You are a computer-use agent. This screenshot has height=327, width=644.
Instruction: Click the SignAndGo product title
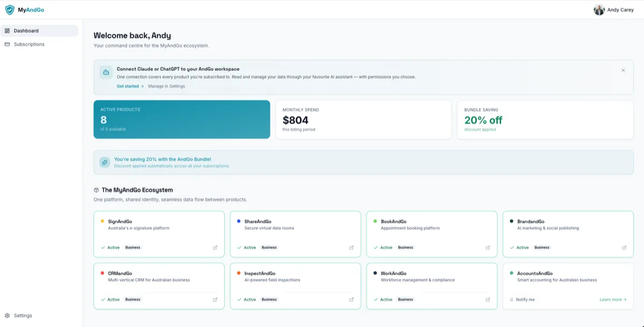pyautogui.click(x=120, y=221)
